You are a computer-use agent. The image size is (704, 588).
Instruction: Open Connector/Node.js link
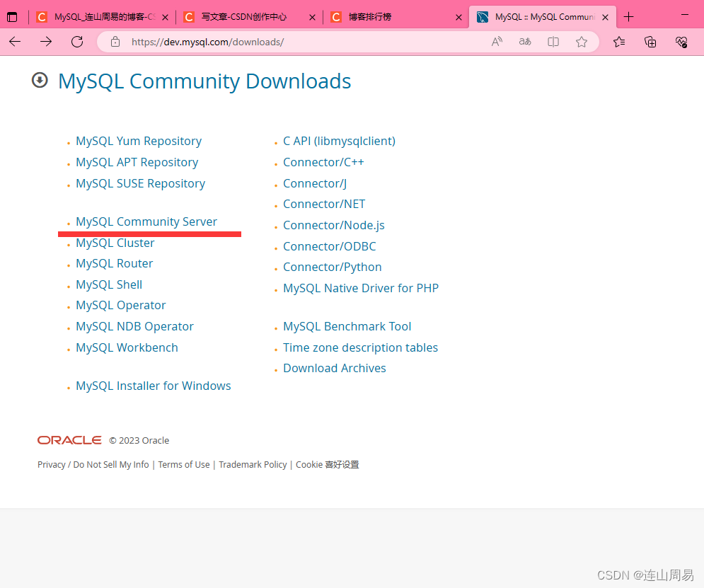(x=333, y=225)
